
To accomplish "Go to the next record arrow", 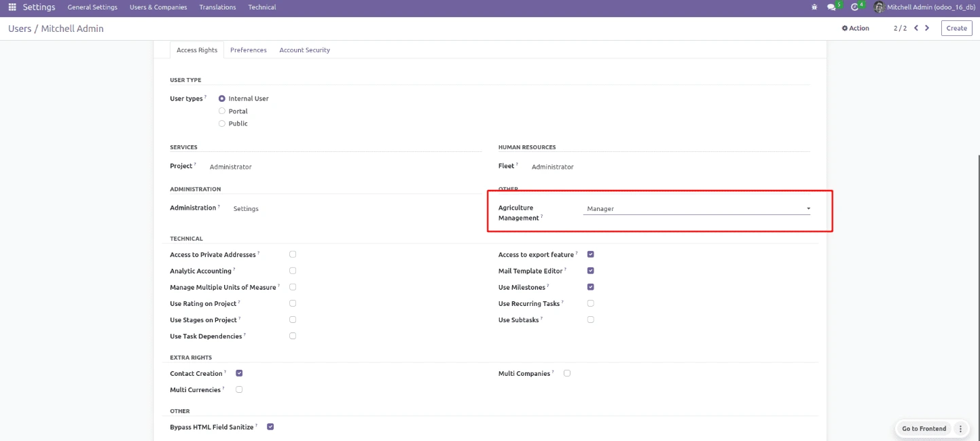I will [928, 28].
